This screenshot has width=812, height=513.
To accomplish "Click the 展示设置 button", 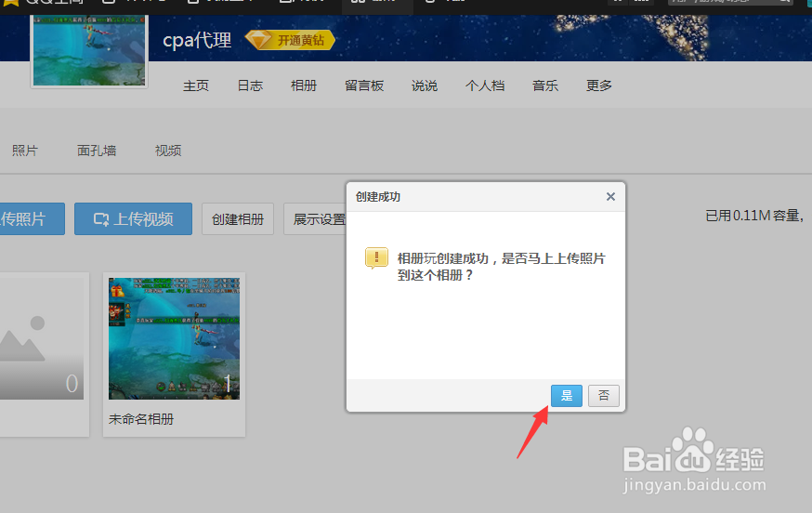I will (x=315, y=219).
